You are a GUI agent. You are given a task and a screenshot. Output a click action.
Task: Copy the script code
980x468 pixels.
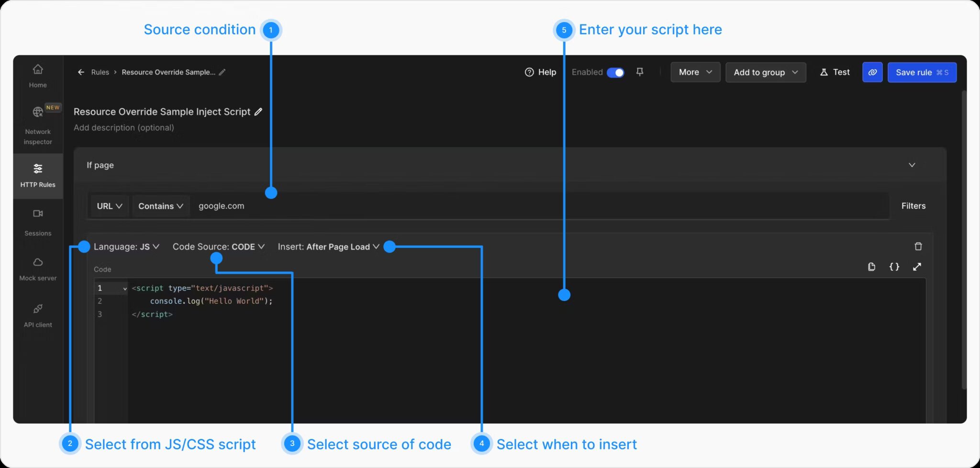(871, 267)
